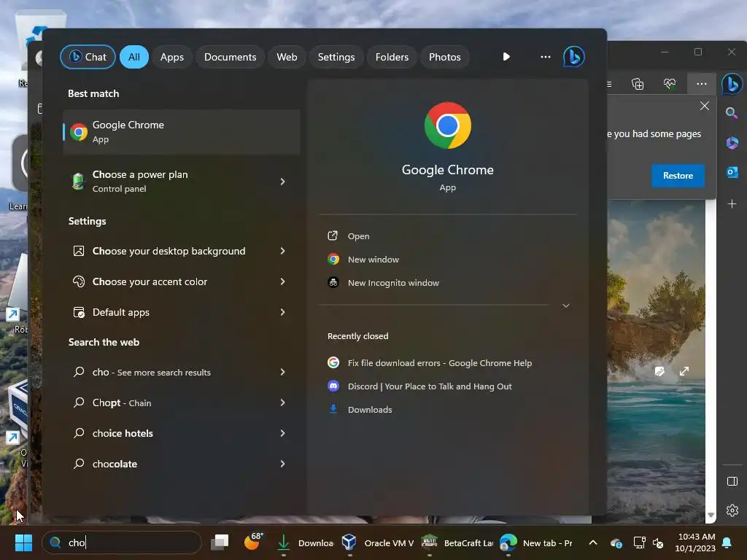This screenshot has width=747, height=560.
Task: Switch to Edge New tab taskbar item
Action: pyautogui.click(x=536, y=542)
